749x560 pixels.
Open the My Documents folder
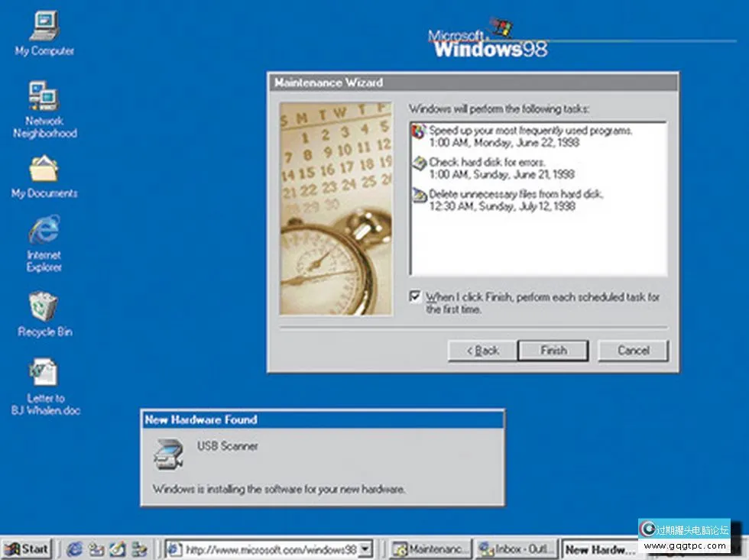44,170
